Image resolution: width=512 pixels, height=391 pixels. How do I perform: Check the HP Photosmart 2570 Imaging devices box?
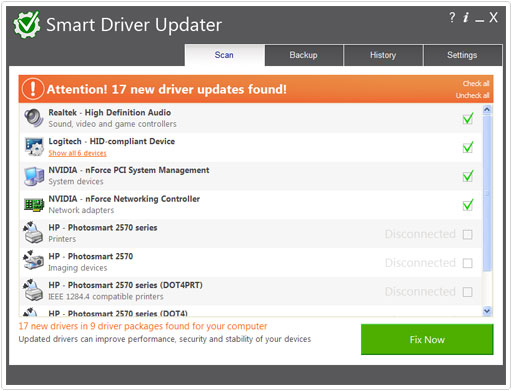[467, 263]
